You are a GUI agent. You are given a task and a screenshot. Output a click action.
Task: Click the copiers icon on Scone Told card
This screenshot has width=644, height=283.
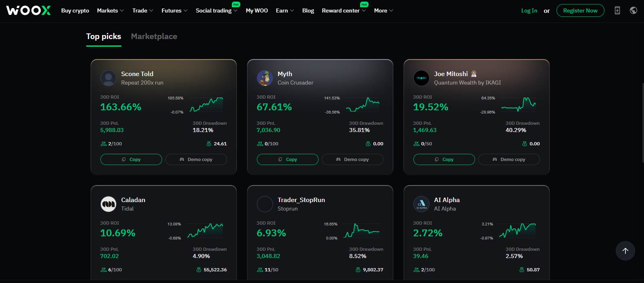coord(103,144)
